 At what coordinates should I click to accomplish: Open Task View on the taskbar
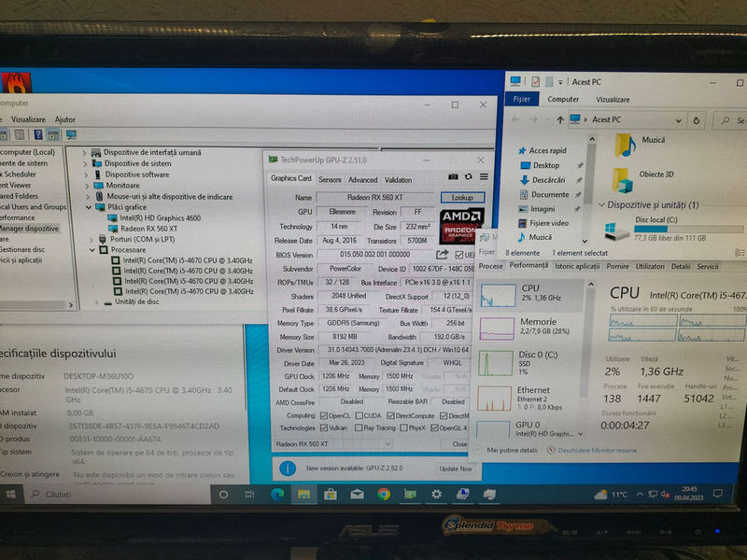coord(249,495)
